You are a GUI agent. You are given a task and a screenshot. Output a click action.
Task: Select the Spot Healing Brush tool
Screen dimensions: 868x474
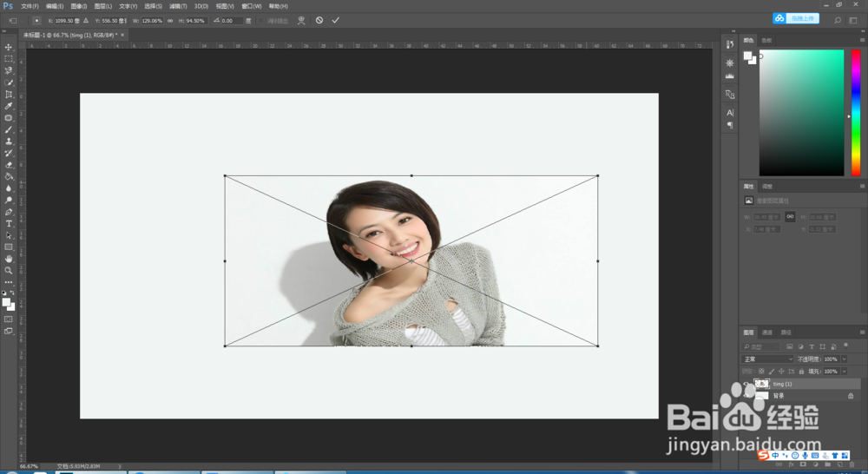click(9, 118)
